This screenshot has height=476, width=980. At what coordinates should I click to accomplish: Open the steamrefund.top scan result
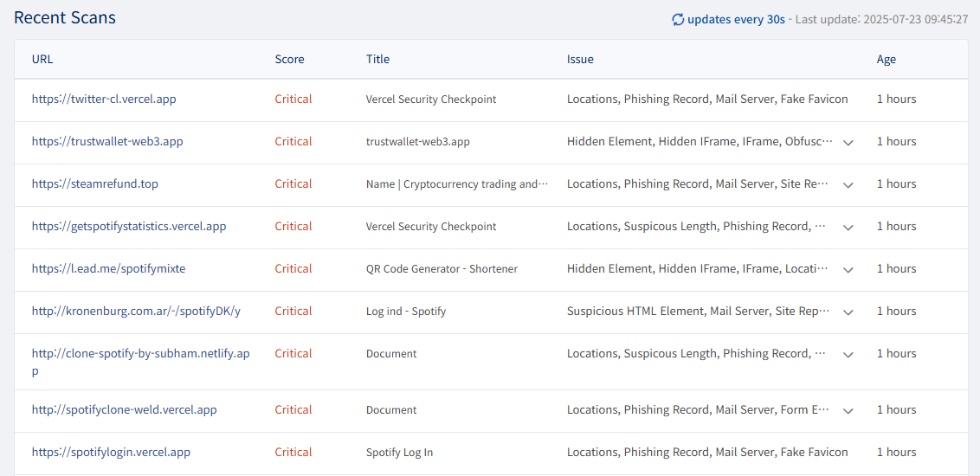[95, 183]
